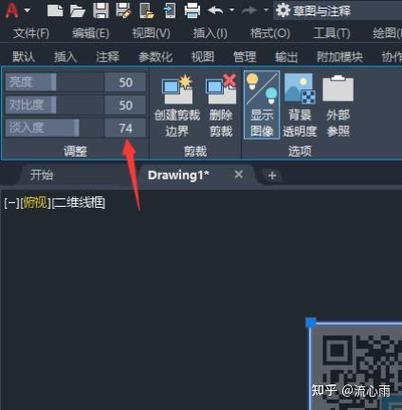Click the 调整 panel title
Screen dimensions: 402x410
coord(75,152)
